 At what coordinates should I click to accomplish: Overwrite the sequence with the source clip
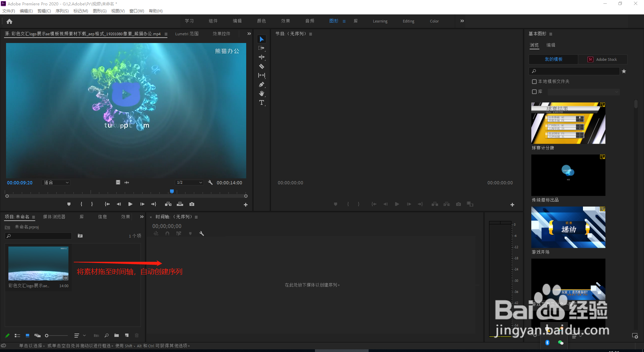pos(180,204)
